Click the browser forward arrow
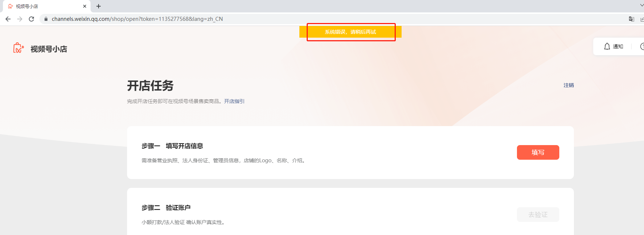 tap(20, 19)
